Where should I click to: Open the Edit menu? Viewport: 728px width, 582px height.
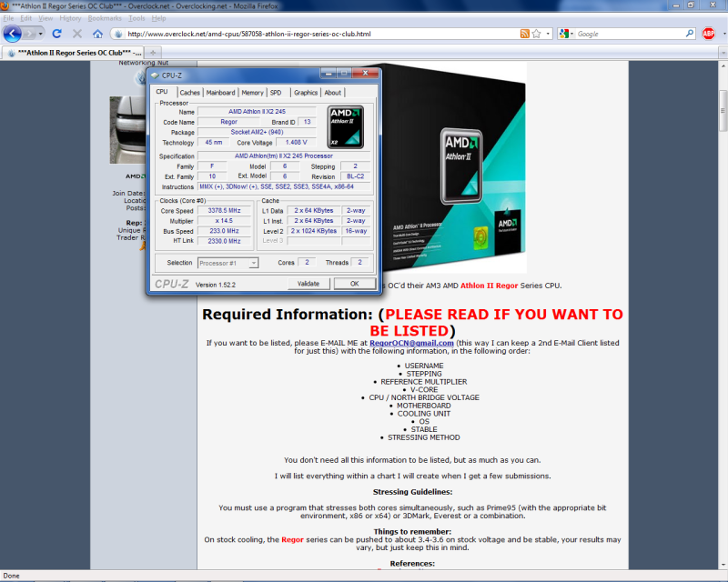pos(26,18)
